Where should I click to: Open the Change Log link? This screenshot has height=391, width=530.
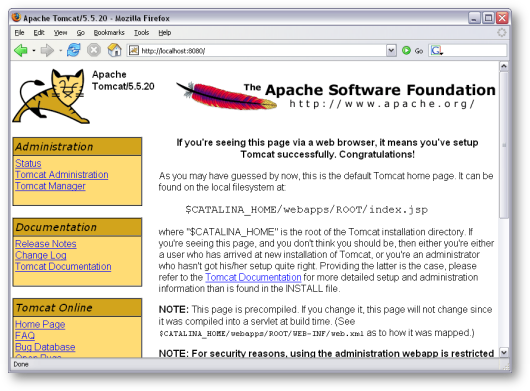tap(41, 255)
